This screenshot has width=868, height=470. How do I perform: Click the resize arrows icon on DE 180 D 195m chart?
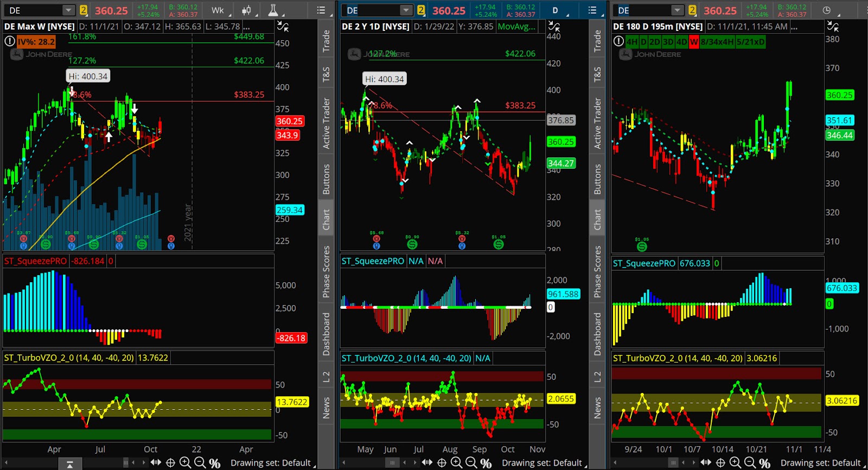tap(833, 26)
